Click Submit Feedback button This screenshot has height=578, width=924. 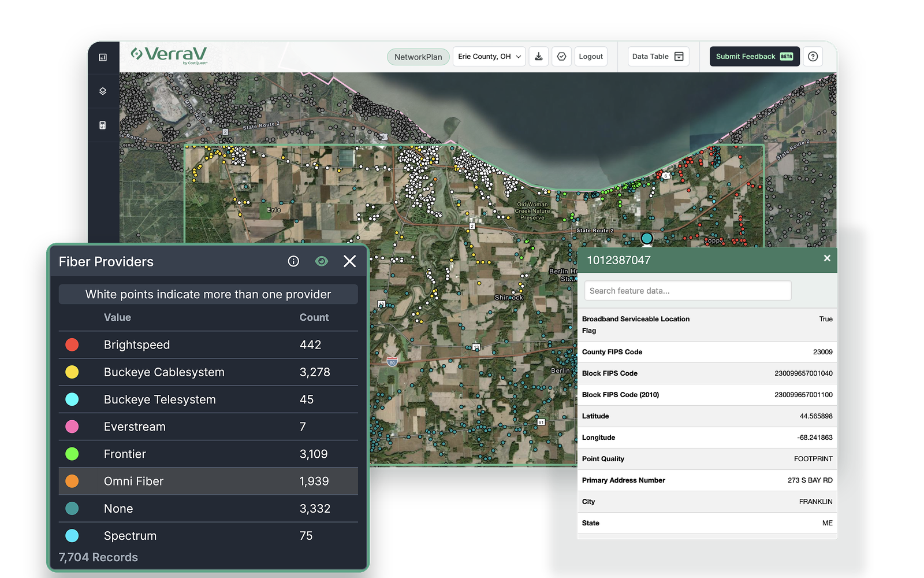click(x=755, y=57)
